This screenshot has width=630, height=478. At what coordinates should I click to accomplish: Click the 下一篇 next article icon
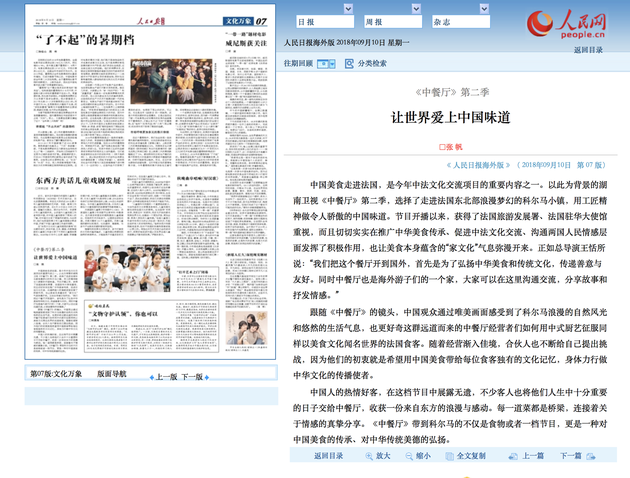tap(591, 456)
